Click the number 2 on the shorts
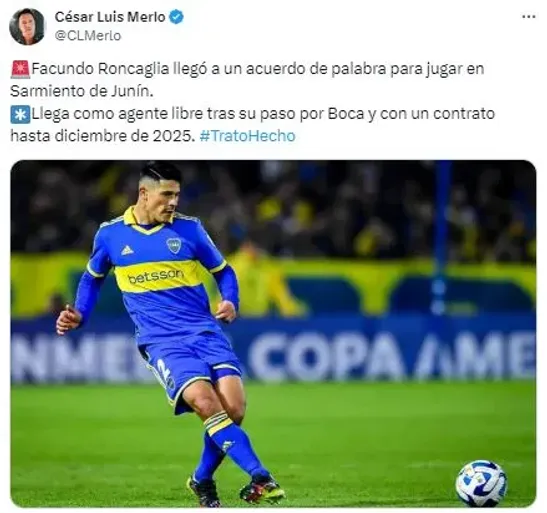This screenshot has height=513, width=547. click(163, 369)
